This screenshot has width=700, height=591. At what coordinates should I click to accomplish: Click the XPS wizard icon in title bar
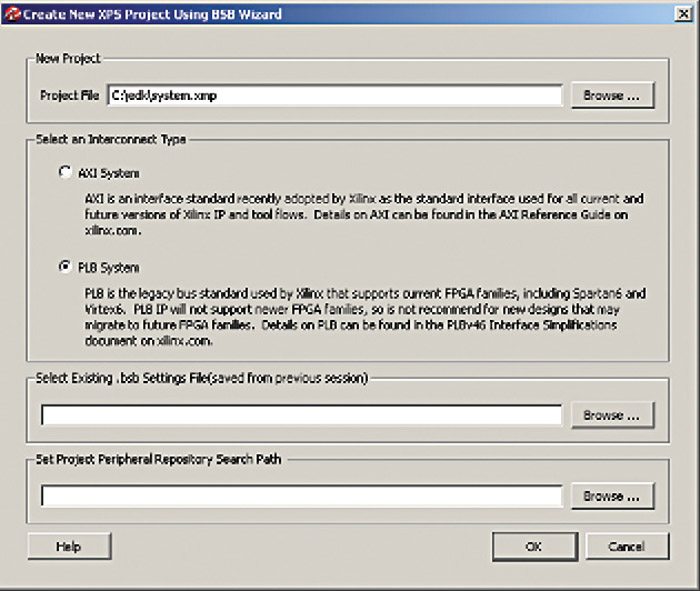tap(11, 14)
